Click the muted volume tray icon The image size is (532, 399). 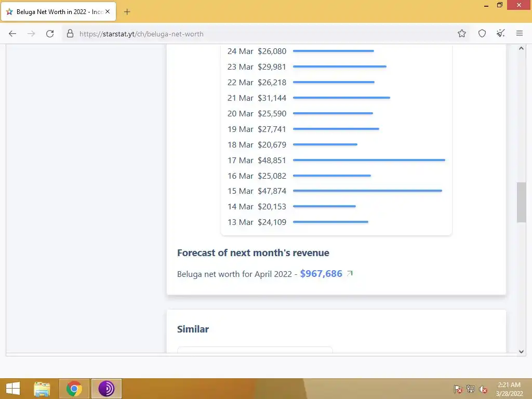tap(483, 389)
